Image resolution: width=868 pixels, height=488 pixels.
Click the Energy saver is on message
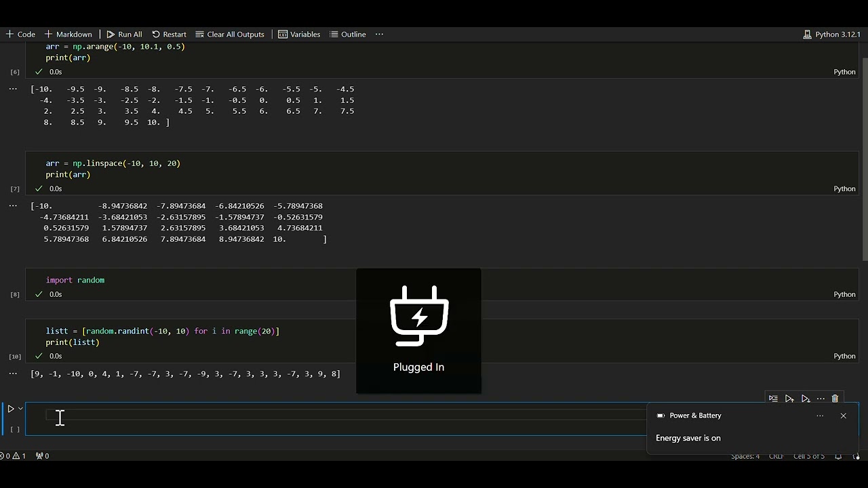[x=688, y=438]
